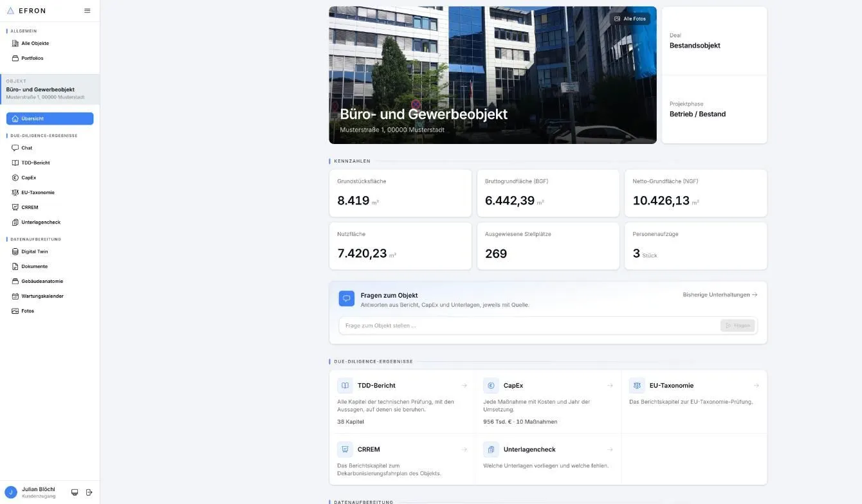Click the Unterlagencheck card clipboard icon
Image resolution: width=862 pixels, height=504 pixels.
point(491,449)
